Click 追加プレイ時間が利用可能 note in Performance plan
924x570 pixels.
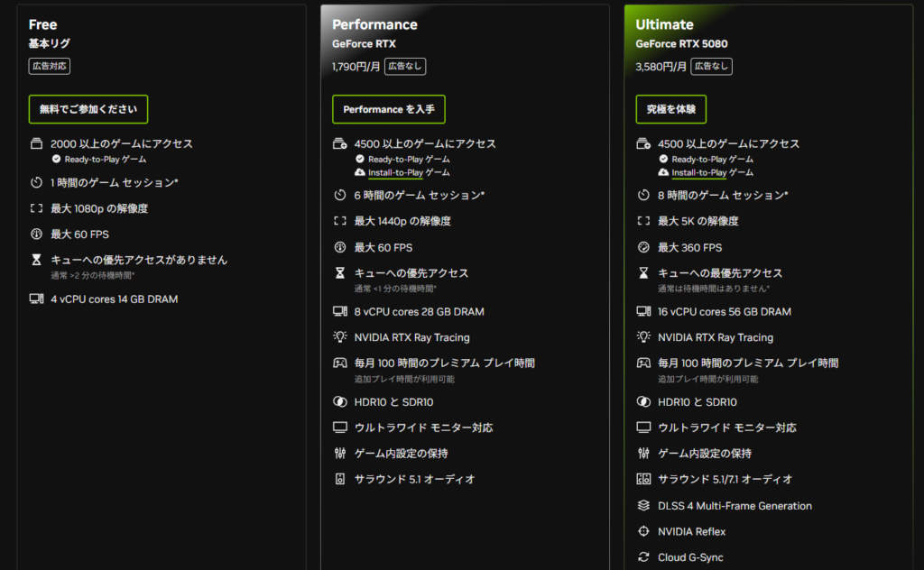[404, 379]
